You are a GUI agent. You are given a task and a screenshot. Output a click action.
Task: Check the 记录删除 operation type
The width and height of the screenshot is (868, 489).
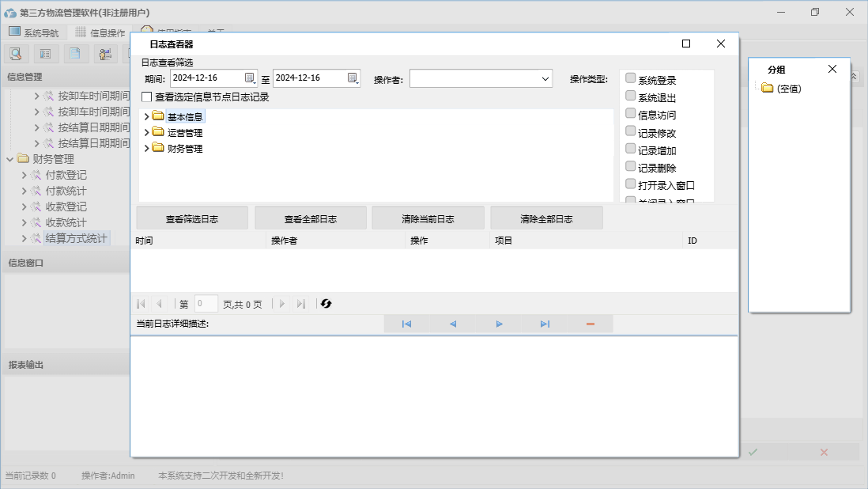click(x=631, y=165)
